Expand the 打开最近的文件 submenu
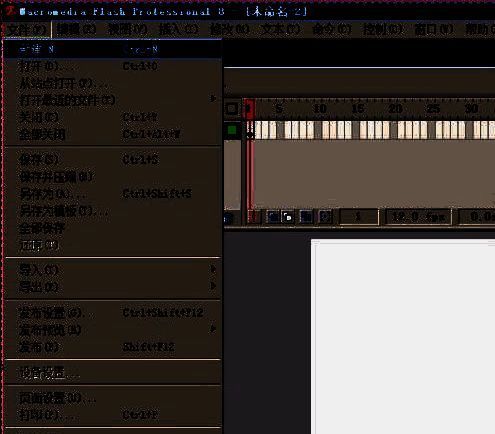495x434 pixels. 113,100
